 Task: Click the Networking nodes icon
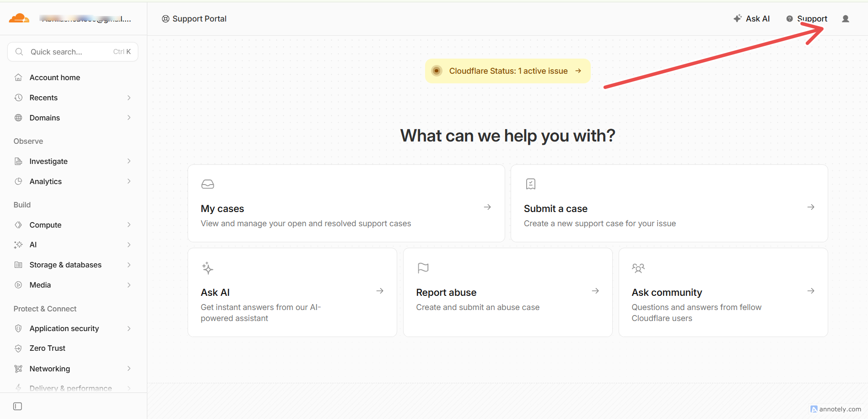pyautogui.click(x=18, y=369)
